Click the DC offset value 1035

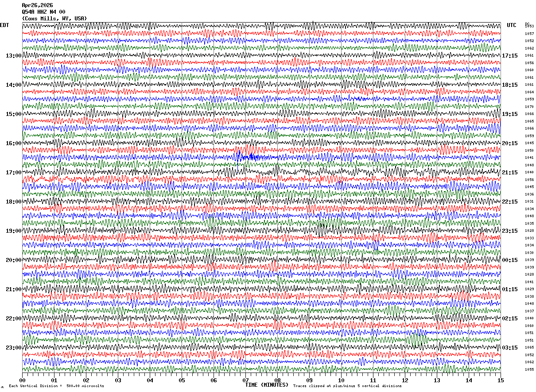click(x=529, y=223)
